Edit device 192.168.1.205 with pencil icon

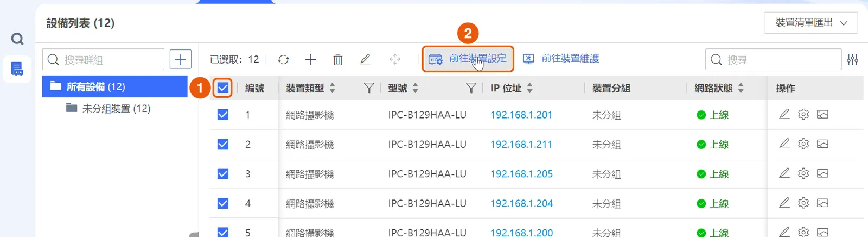coord(784,173)
